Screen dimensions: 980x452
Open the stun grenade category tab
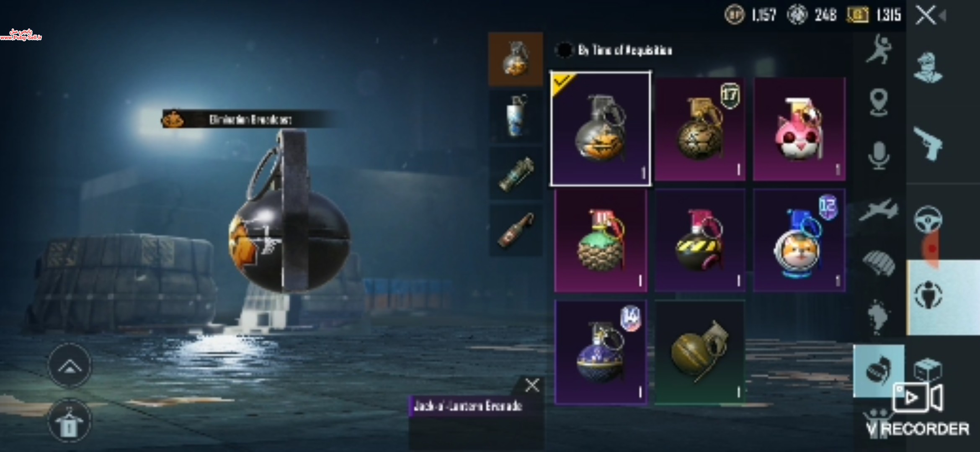(x=516, y=173)
